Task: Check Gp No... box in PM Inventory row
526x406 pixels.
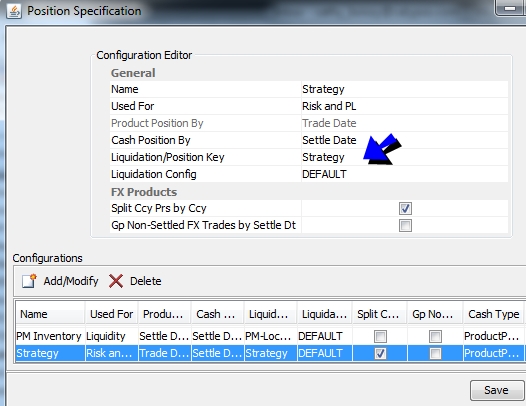Action: 435,336
